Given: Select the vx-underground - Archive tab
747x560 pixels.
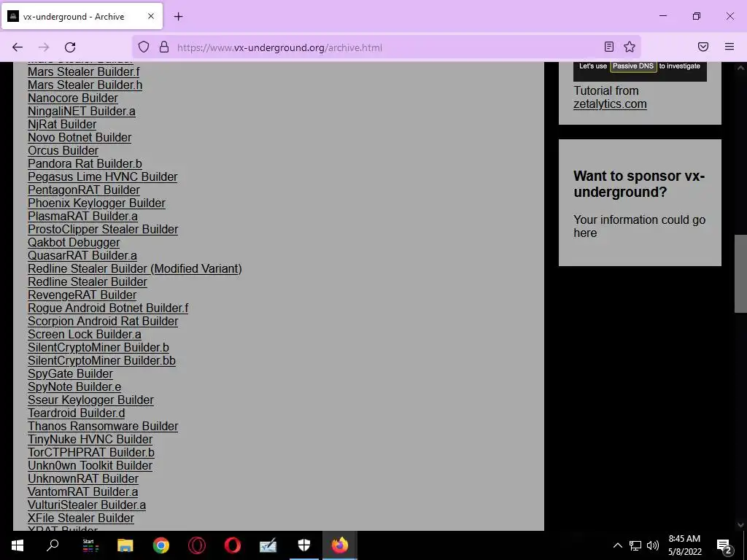Looking at the screenshot, I should coord(82,16).
